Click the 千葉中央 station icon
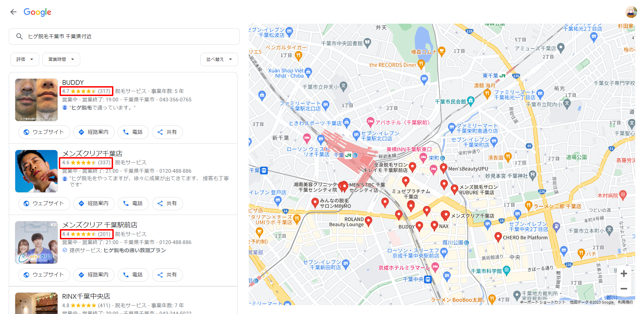Screen dimensions: 644x314 tap(428, 279)
